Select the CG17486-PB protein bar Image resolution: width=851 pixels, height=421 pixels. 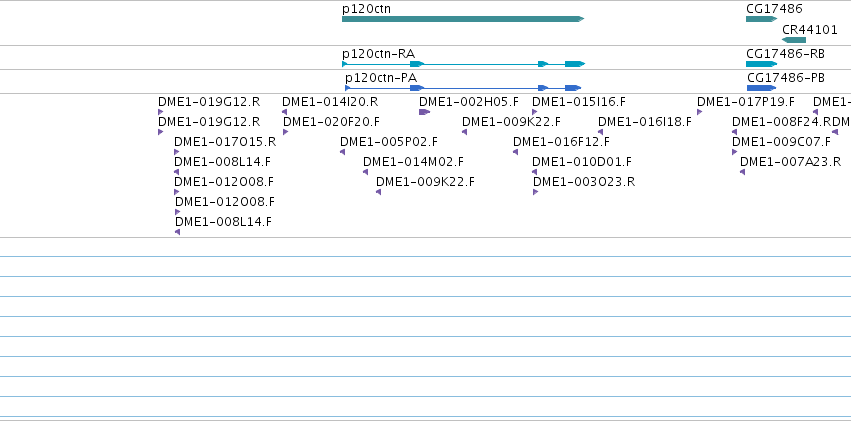pos(761,88)
